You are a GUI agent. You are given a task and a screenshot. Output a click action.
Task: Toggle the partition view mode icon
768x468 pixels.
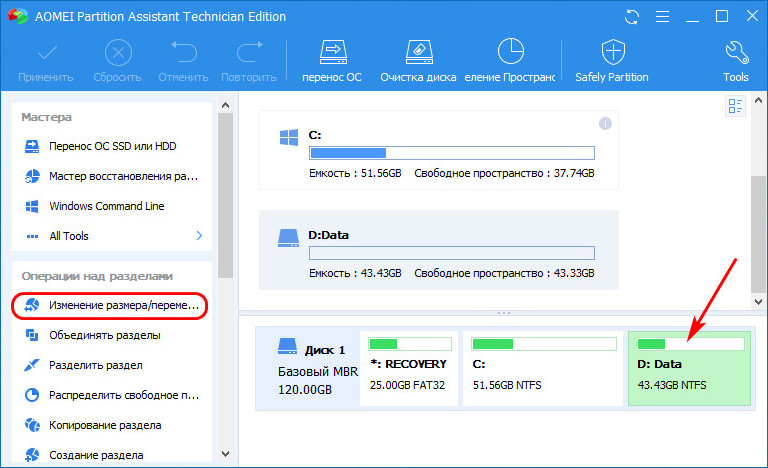tap(735, 106)
